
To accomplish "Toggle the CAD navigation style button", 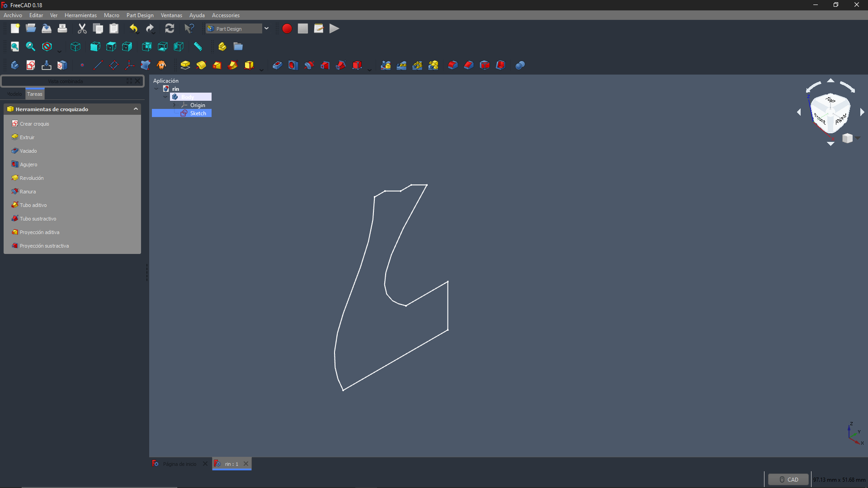I will click(788, 479).
